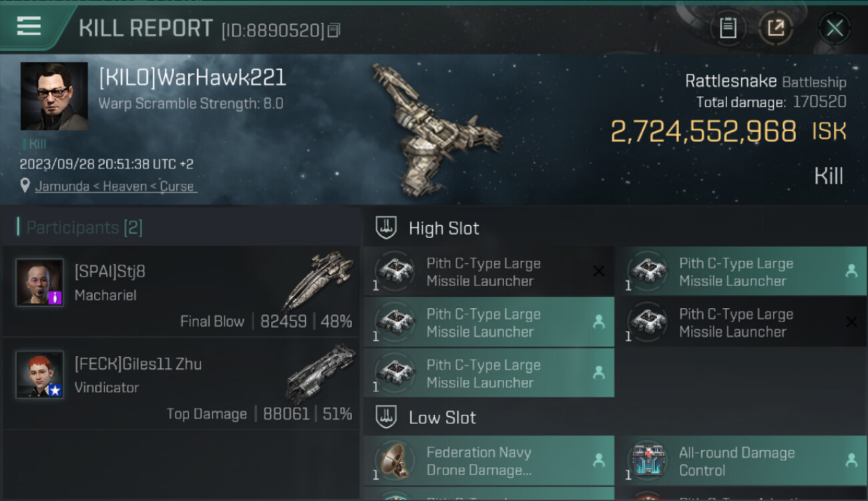
Task: Select participant Stj8's portrait
Action: click(x=40, y=282)
